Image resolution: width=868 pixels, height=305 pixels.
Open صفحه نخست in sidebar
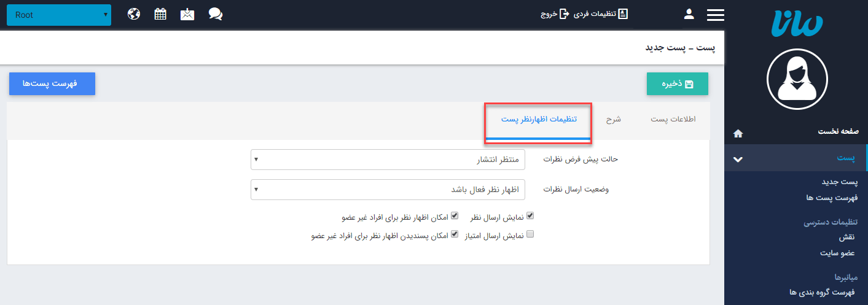click(x=839, y=132)
